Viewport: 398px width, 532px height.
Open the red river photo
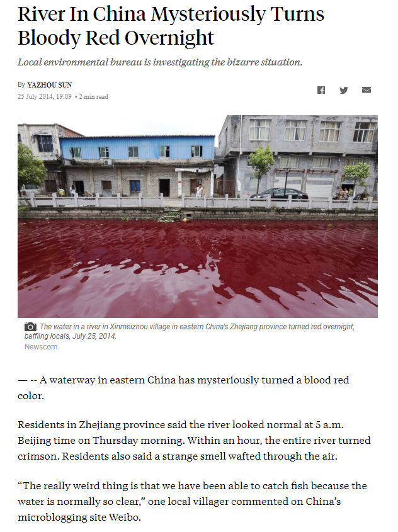click(x=198, y=217)
